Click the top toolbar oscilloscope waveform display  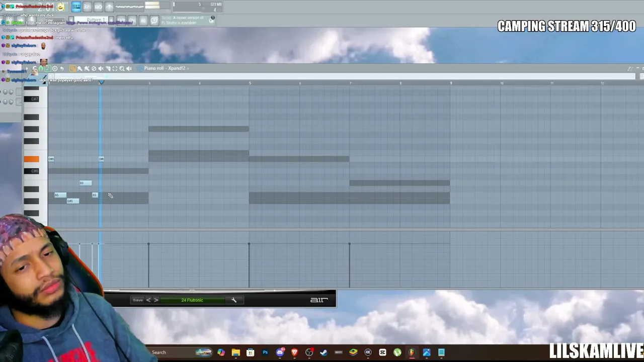click(130, 7)
